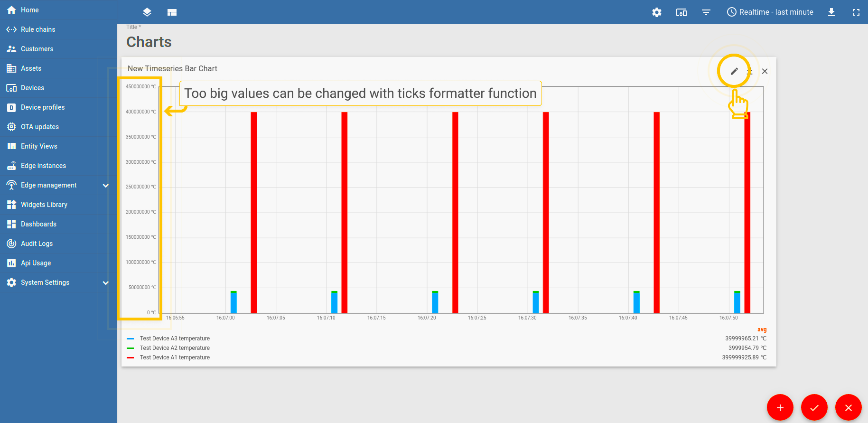868x423 pixels.
Task: Open the Widgets Library menu item
Action: coord(44,205)
